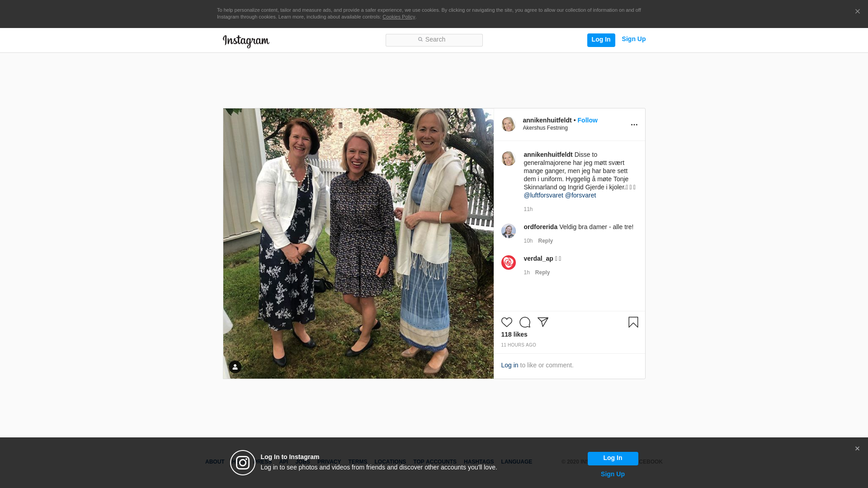This screenshot has width=868, height=488.
Task: Open the three-dot more options menu
Action: pos(634,125)
